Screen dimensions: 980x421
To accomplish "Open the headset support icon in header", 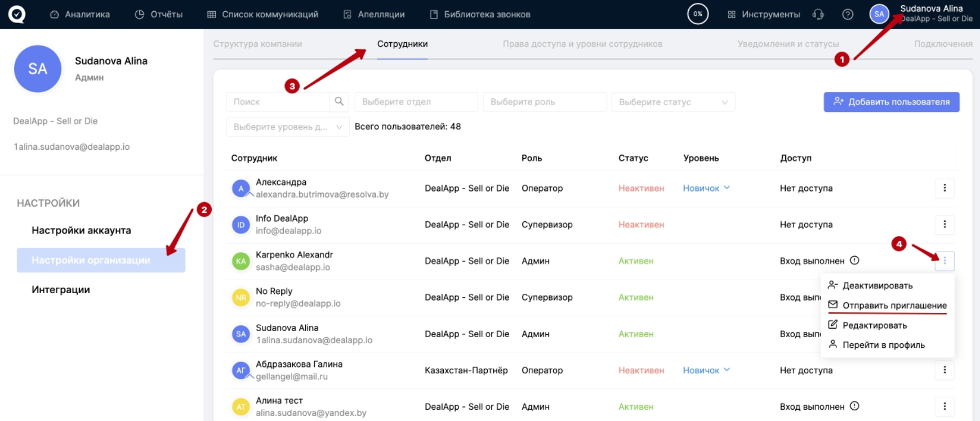I will click(x=818, y=15).
